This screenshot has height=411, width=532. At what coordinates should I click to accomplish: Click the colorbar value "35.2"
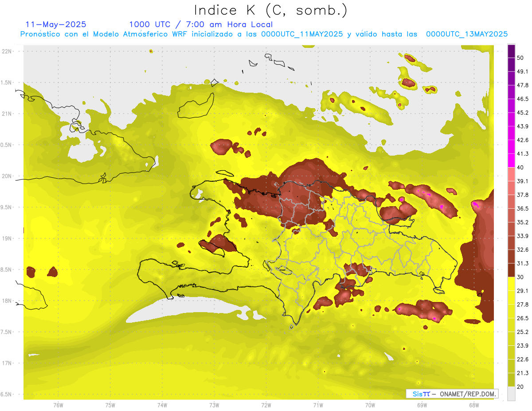(x=523, y=222)
